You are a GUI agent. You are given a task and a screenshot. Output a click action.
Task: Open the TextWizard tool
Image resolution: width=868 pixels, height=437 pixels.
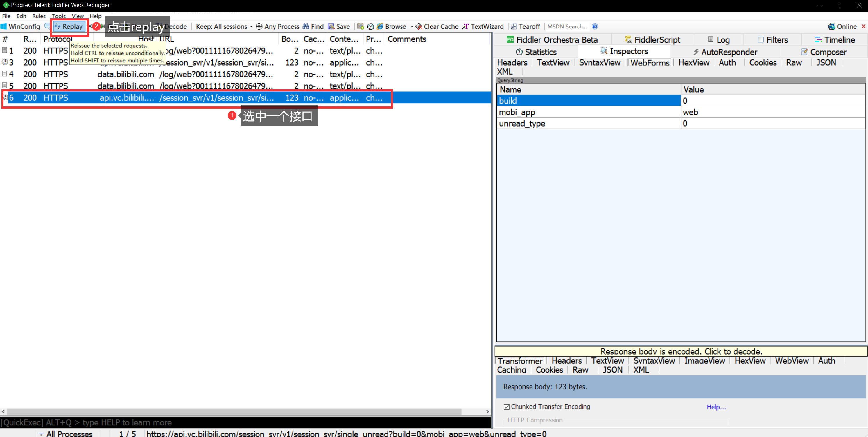(x=483, y=27)
